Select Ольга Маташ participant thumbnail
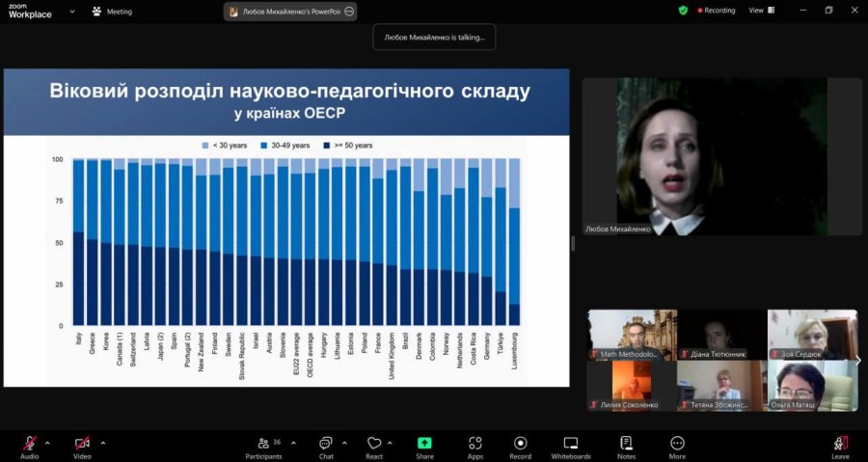Viewport: 868px width, 462px height. coord(813,386)
